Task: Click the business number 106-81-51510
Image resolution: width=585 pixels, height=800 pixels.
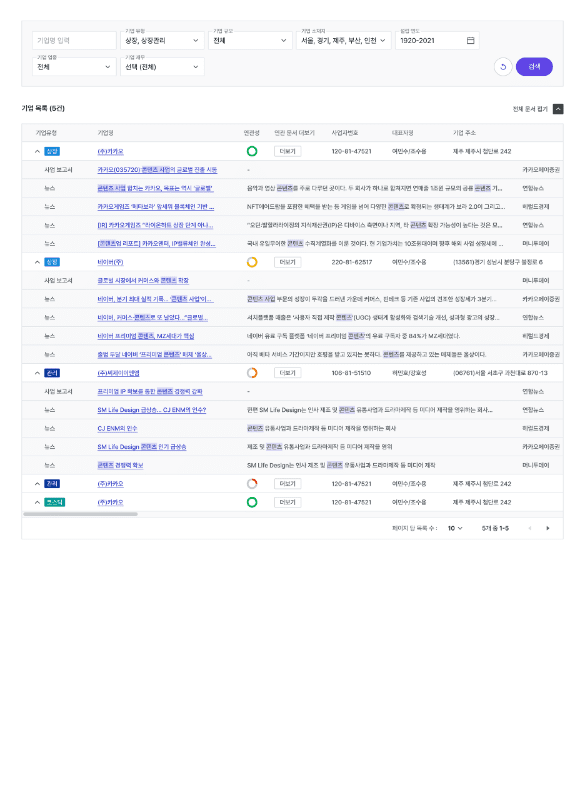Action: [351, 373]
